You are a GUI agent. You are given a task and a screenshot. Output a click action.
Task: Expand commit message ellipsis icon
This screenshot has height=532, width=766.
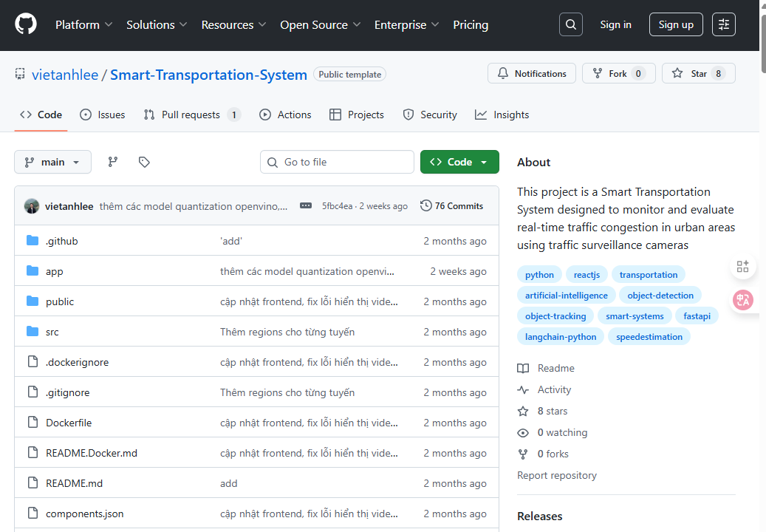(306, 205)
